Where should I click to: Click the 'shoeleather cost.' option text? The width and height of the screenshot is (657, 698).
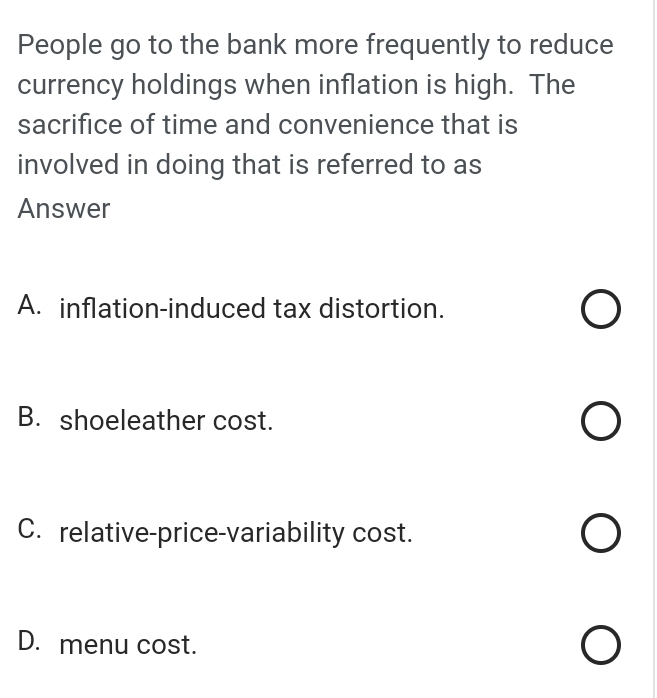point(166,421)
